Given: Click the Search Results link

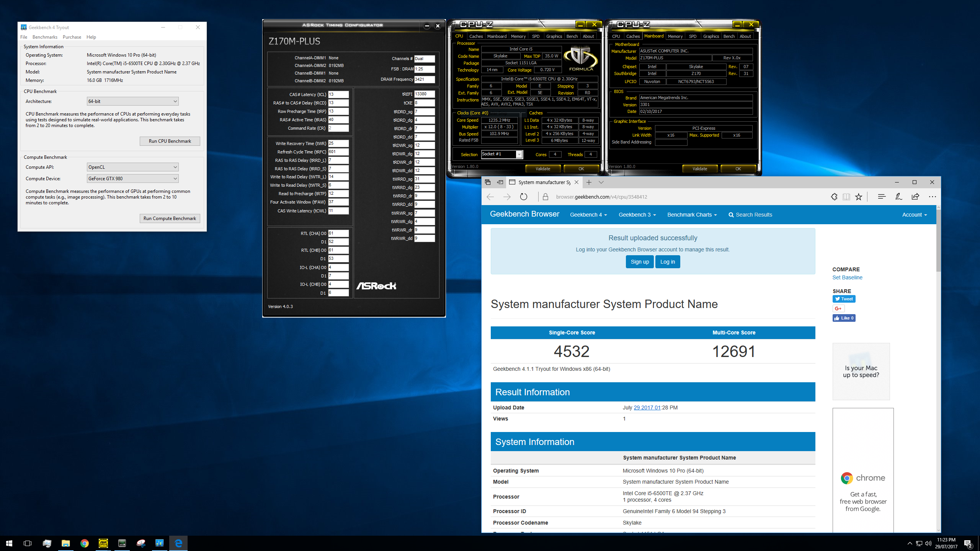Looking at the screenshot, I should click(x=750, y=215).
